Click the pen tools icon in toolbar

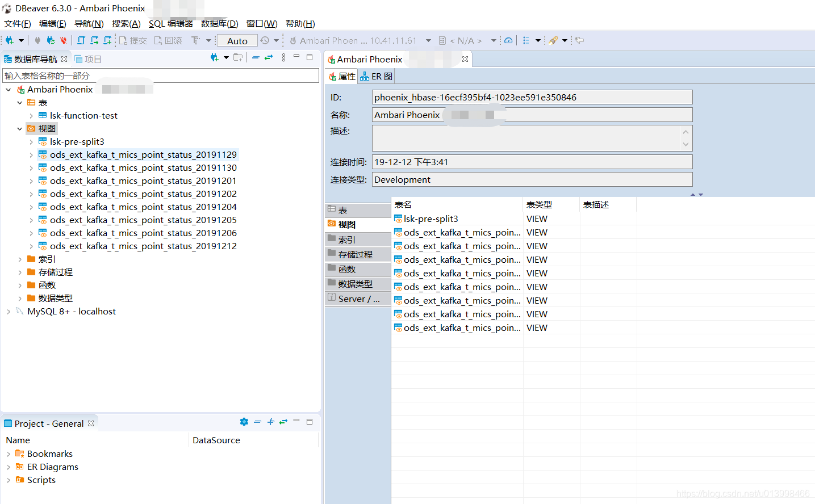553,40
